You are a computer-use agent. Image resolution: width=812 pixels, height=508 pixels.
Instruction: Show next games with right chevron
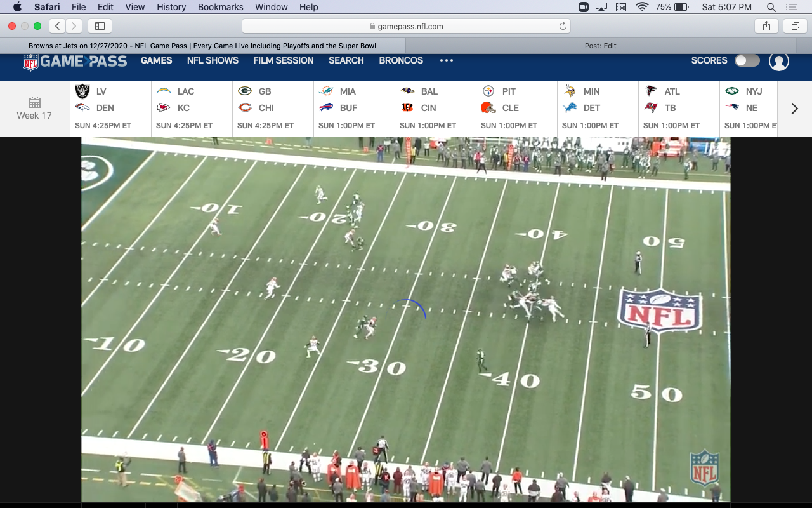point(794,109)
